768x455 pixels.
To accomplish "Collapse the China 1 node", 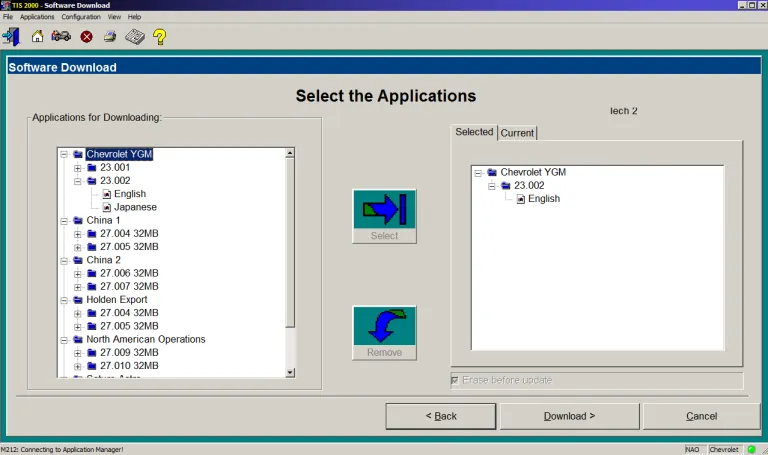I will [64, 221].
